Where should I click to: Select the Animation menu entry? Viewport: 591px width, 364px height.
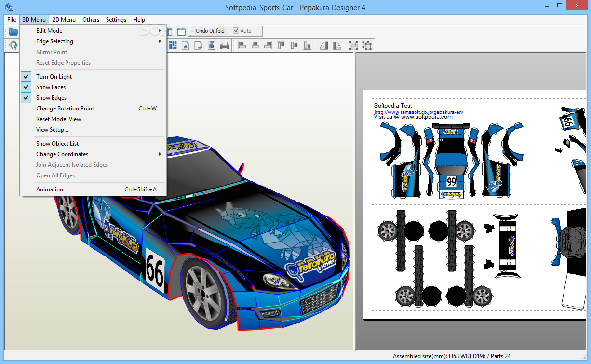93,189
